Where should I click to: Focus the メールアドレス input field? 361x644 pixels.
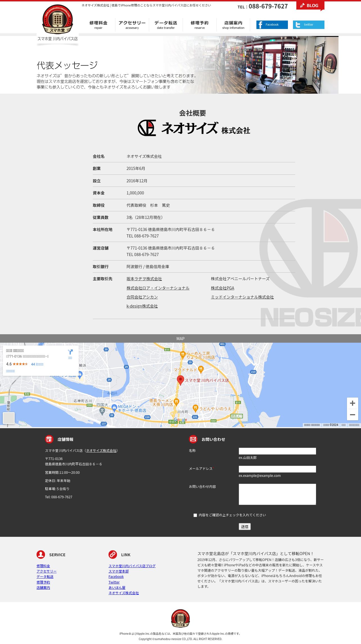(277, 469)
